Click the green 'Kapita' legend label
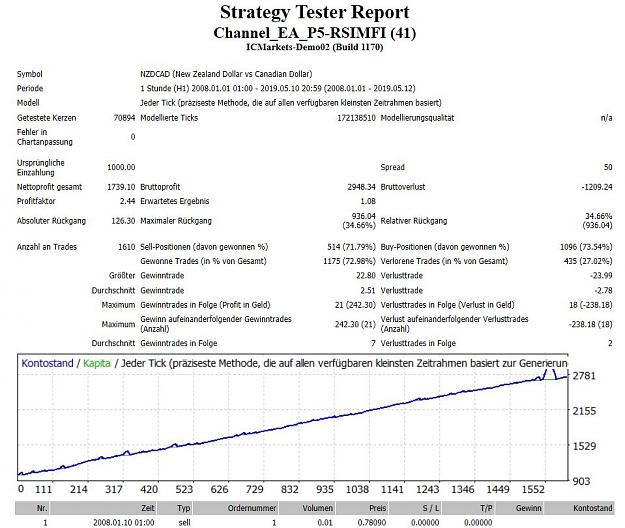 click(x=97, y=363)
